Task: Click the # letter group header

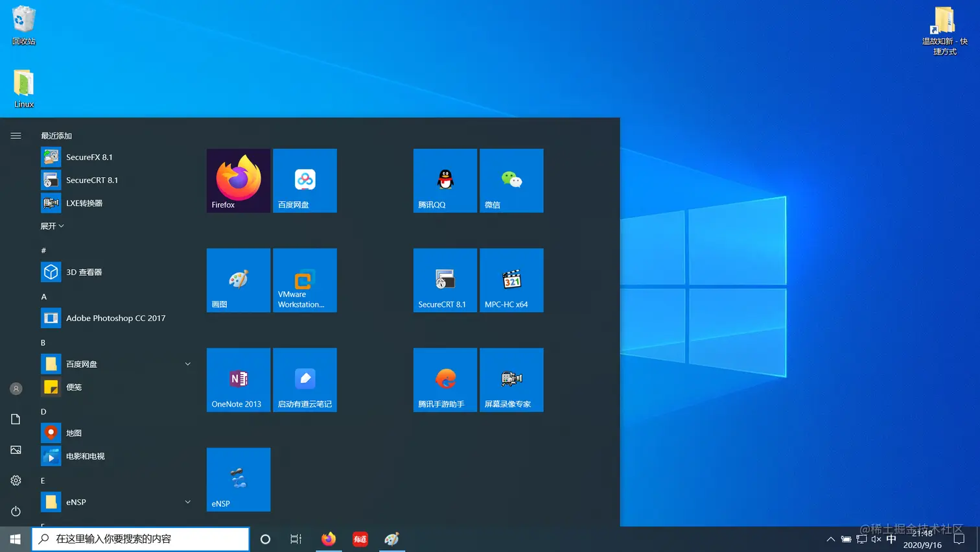Action: click(x=43, y=250)
